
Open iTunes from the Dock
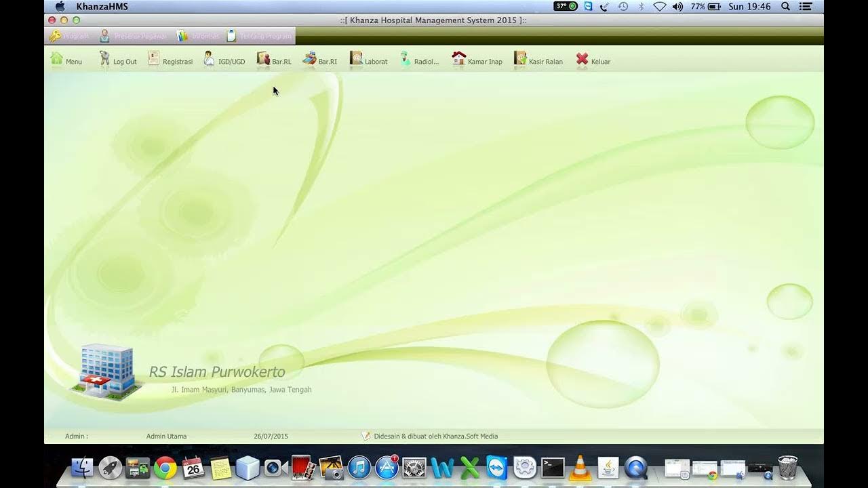tap(359, 468)
